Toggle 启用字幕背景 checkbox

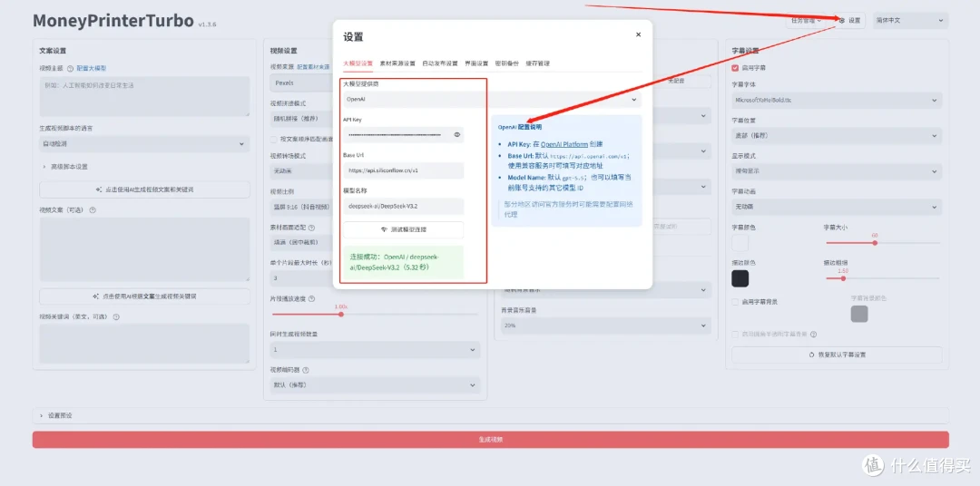(736, 302)
